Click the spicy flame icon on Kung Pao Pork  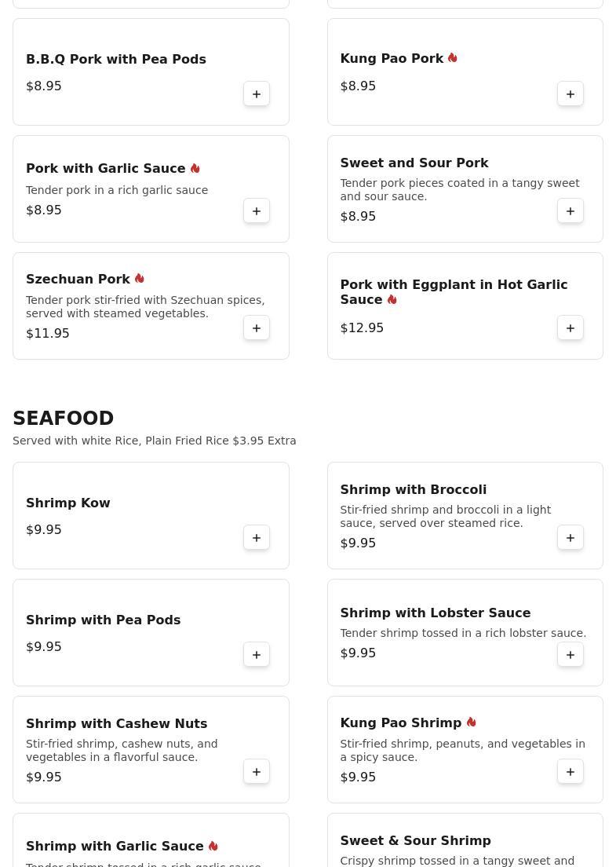point(453,58)
